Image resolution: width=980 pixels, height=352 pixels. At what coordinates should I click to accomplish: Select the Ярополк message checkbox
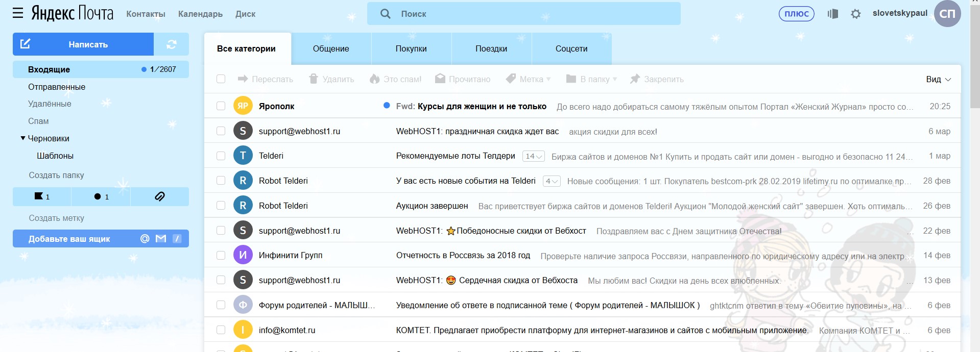[221, 106]
